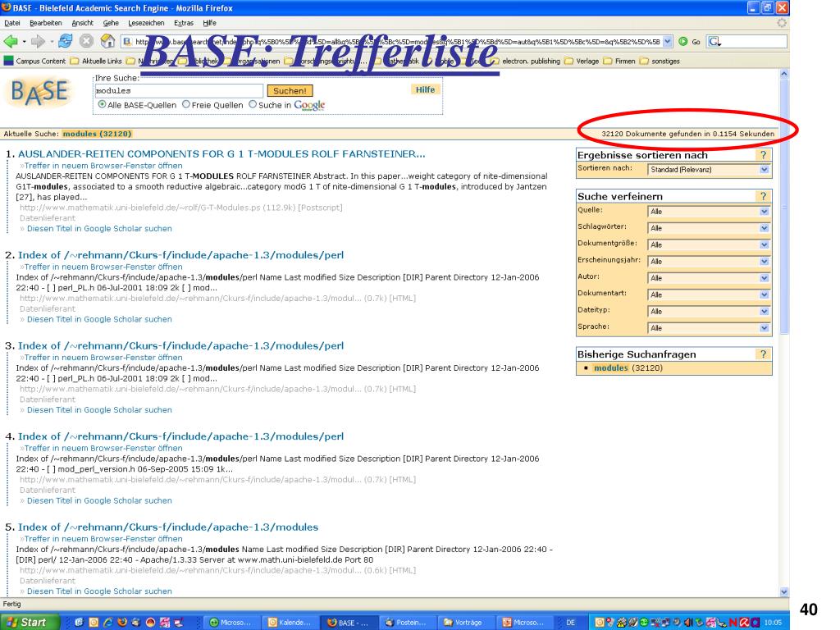Open the Extras menu
The height and width of the screenshot is (630, 840).
[184, 23]
